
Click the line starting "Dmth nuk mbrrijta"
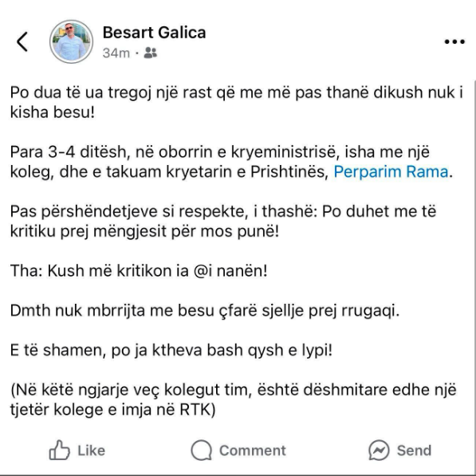[x=205, y=310]
